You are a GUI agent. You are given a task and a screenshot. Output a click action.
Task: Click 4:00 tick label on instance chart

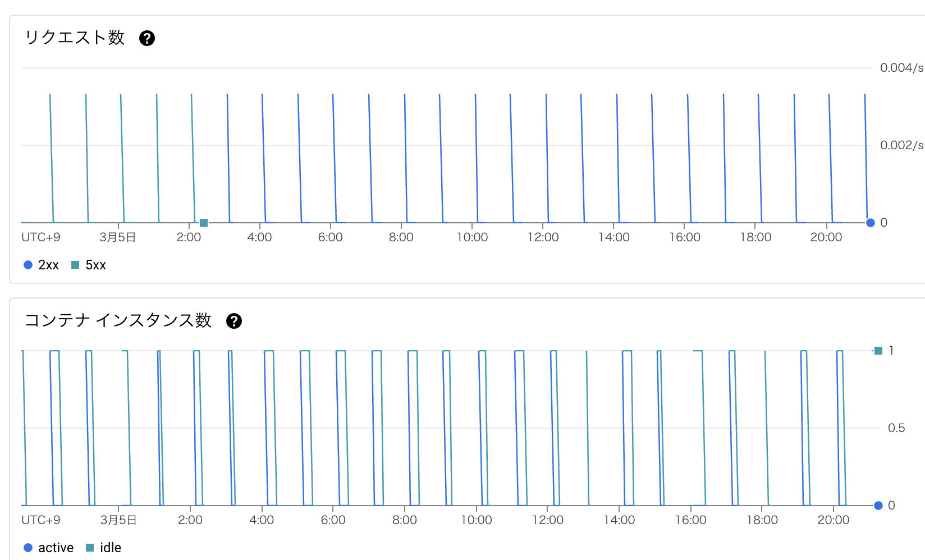pyautogui.click(x=262, y=520)
